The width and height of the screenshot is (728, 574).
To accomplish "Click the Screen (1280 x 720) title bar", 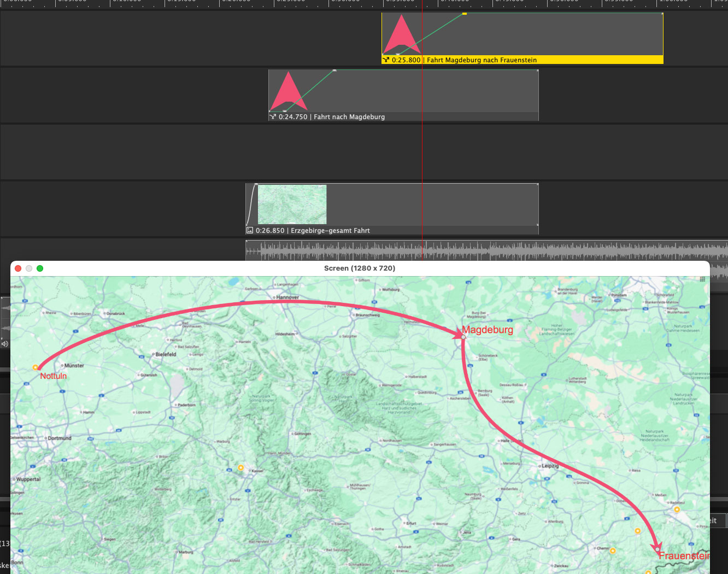I will (359, 268).
